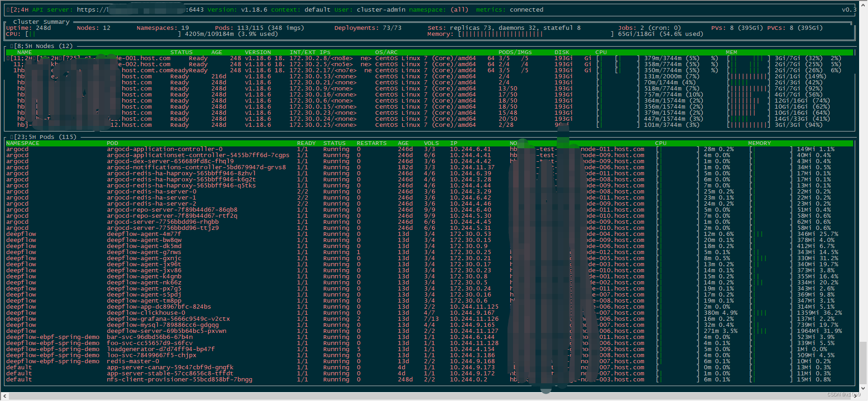868x401 pixels.
Task: Click 'PVs: 8 (395Gi)' in summary
Action: pyautogui.click(x=737, y=28)
